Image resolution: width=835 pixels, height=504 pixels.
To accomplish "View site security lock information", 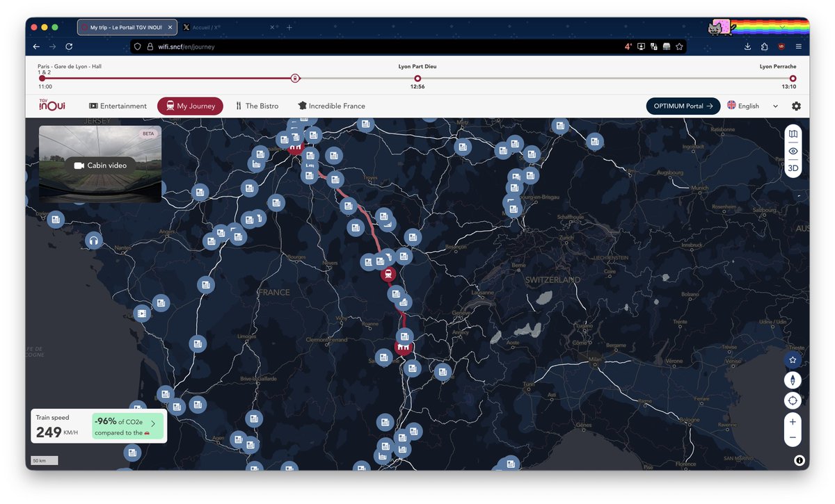I will click(150, 47).
